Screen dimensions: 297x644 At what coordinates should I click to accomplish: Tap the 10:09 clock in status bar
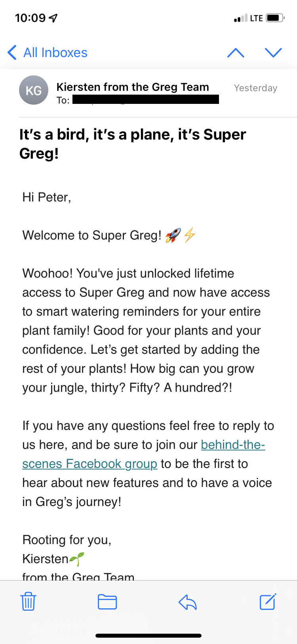[x=30, y=18]
